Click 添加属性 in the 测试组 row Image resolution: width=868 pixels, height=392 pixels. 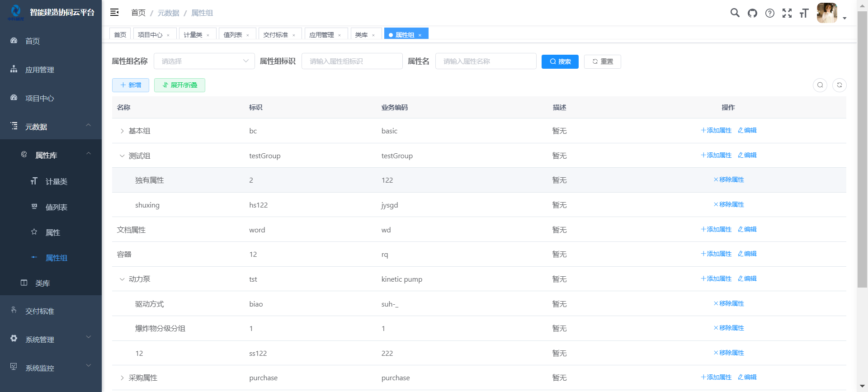click(x=716, y=155)
